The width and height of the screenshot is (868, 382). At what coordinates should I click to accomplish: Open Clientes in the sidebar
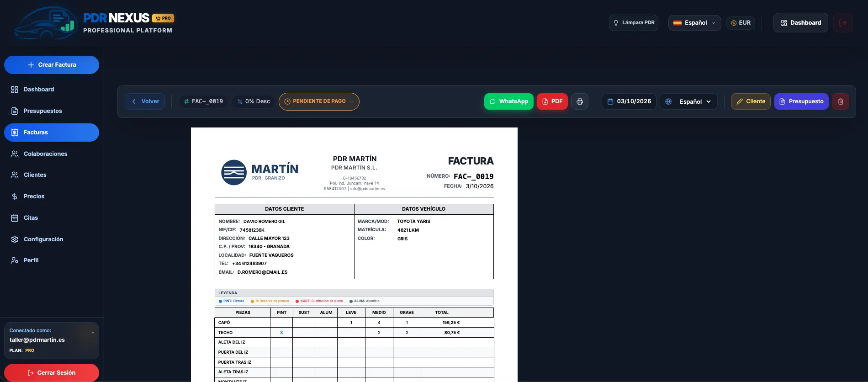click(52, 175)
